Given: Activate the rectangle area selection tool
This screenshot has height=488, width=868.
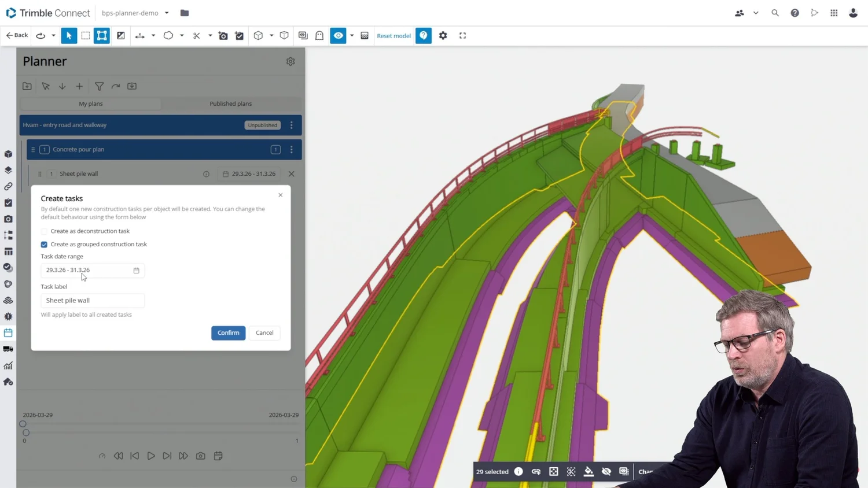Looking at the screenshot, I should point(86,36).
